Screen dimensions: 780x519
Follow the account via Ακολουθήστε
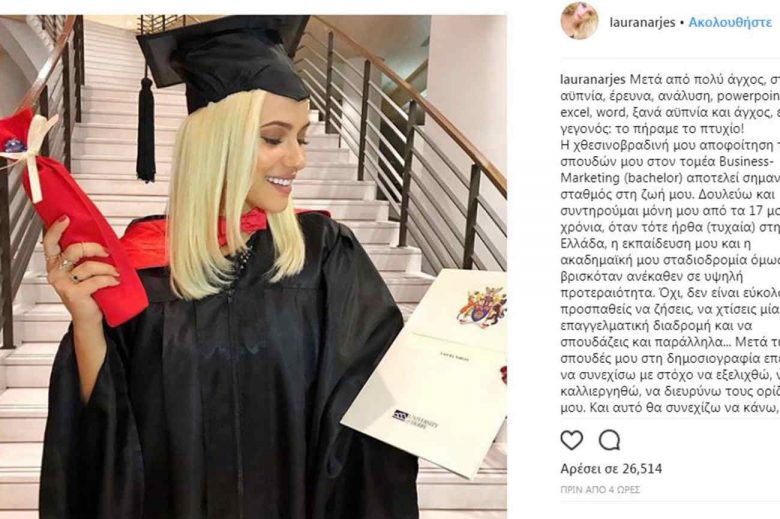(x=730, y=22)
